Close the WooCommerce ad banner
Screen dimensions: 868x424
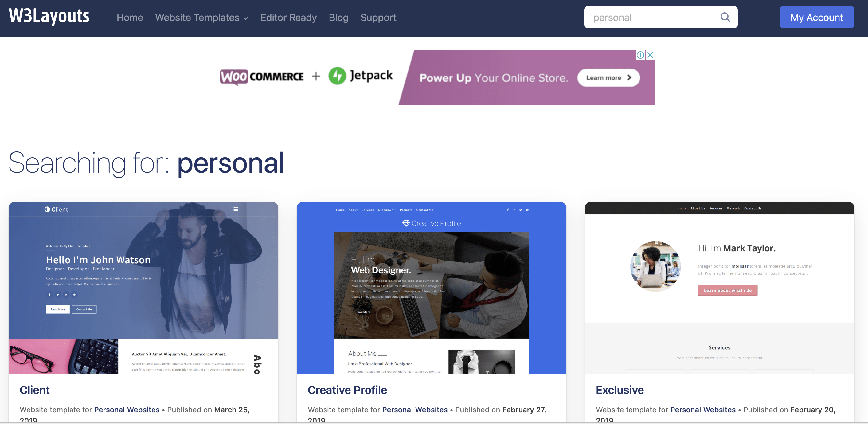point(650,55)
